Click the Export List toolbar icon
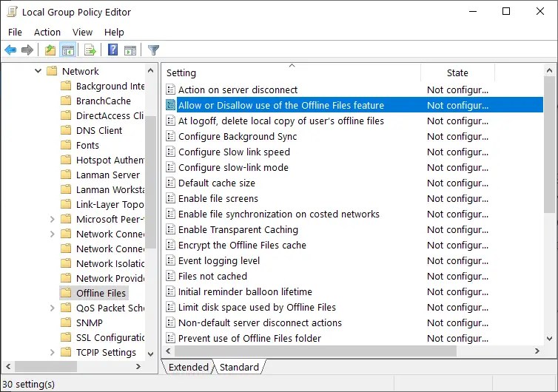 (90, 50)
